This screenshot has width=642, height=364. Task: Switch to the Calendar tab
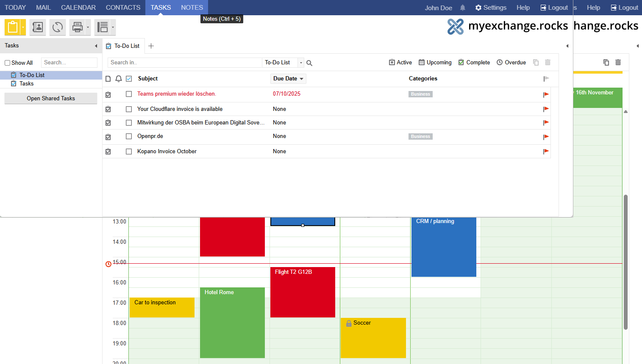[78, 8]
